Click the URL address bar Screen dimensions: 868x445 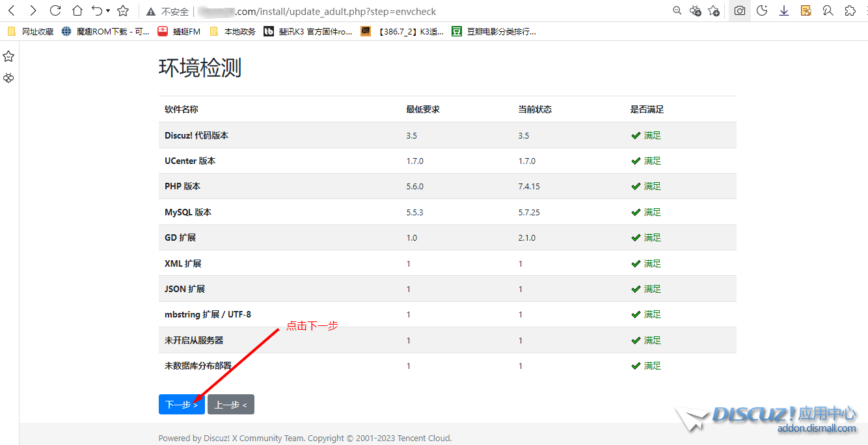[x=390, y=12]
